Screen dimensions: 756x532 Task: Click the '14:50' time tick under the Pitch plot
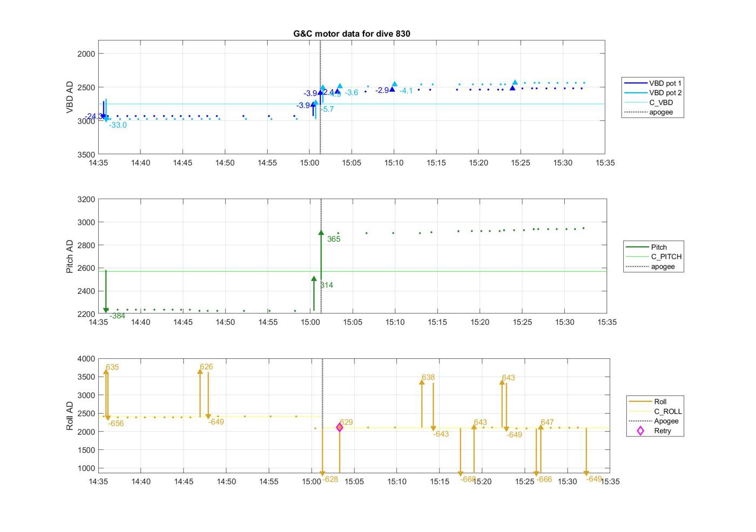click(225, 322)
